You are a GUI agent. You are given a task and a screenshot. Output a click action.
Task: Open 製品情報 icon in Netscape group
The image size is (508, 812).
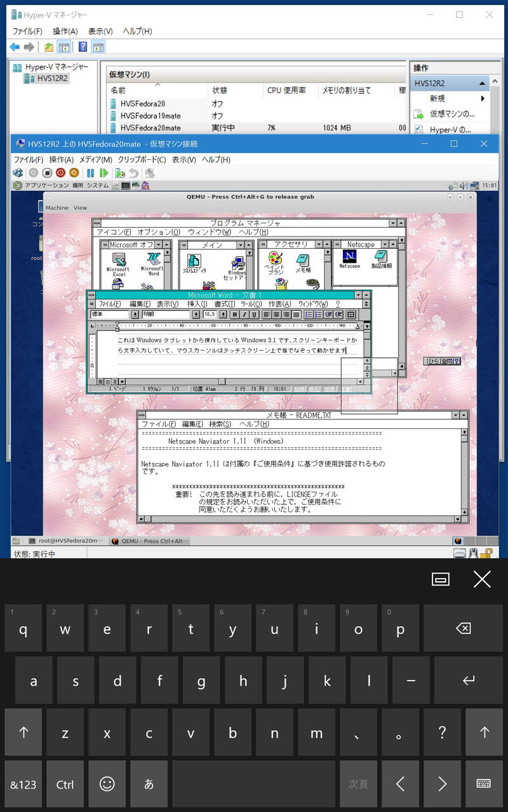tap(381, 259)
